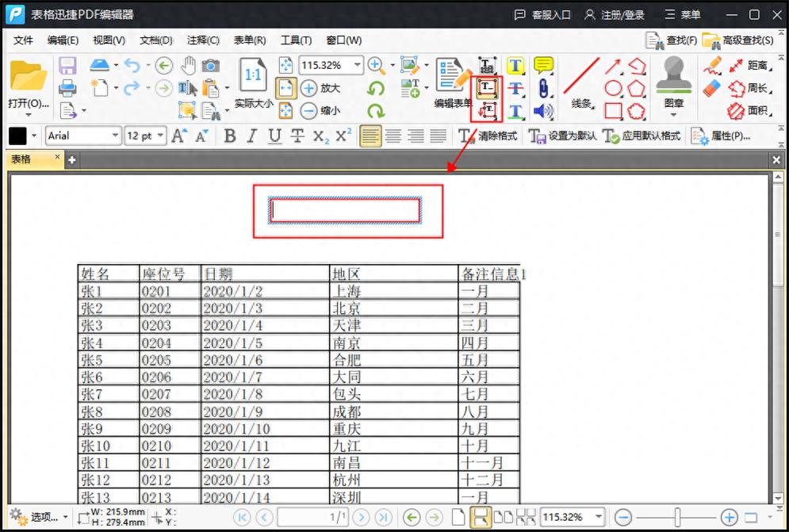789x532 pixels.
Task: Click the 清除格式 button
Action: 488,136
